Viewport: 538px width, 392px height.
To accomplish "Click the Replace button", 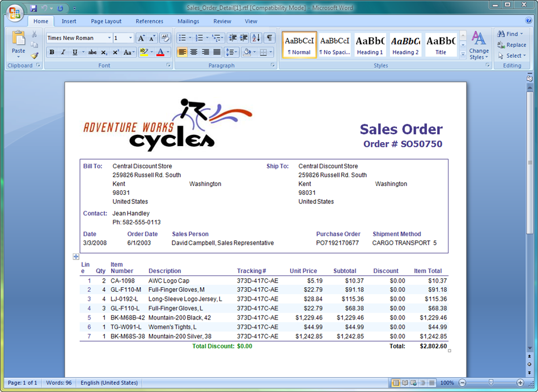I will [511, 45].
